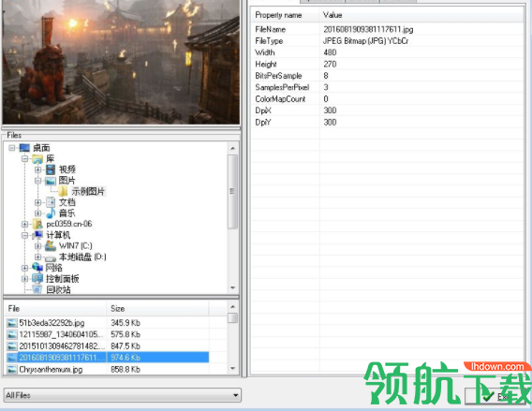This screenshot has width=532, height=411.
Task: Collapse the 计算机 tree node
Action: click(x=24, y=235)
